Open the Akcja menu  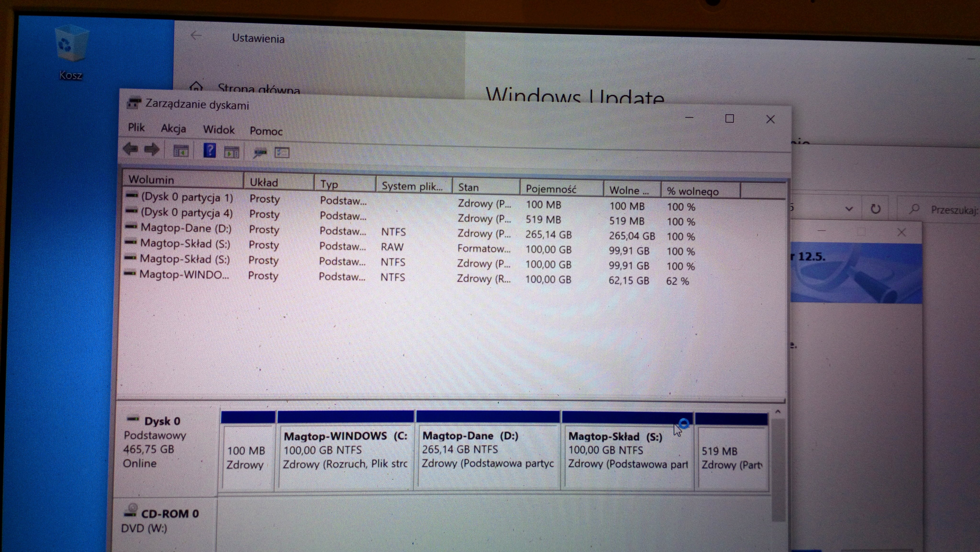[x=173, y=129]
